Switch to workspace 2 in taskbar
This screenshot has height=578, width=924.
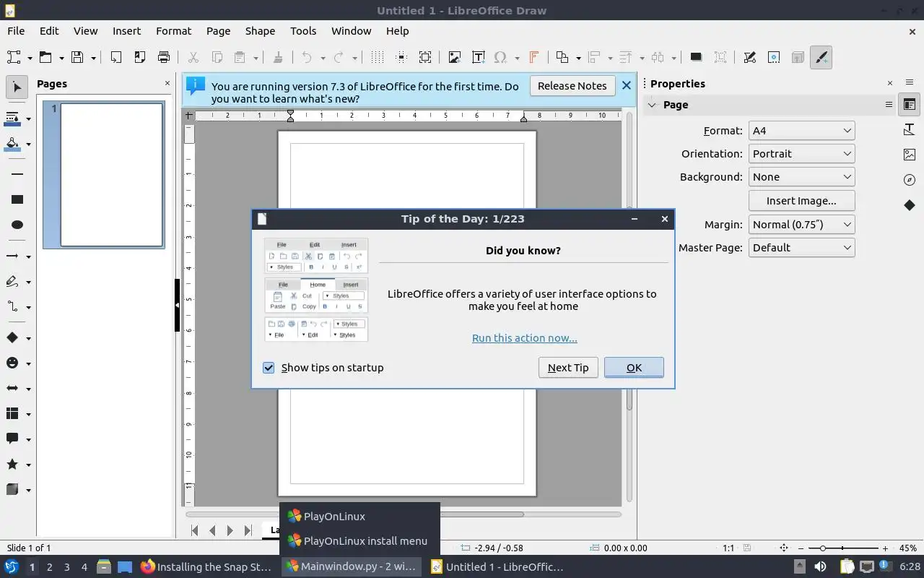coord(49,567)
